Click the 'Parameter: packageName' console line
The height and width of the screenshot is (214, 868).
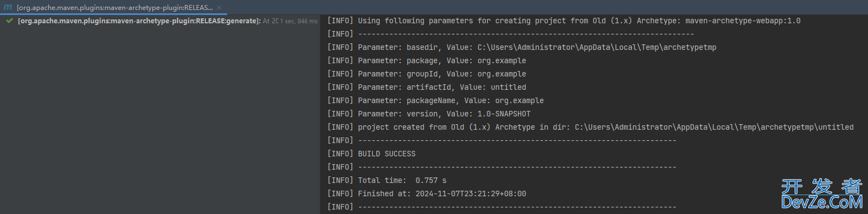click(x=435, y=100)
